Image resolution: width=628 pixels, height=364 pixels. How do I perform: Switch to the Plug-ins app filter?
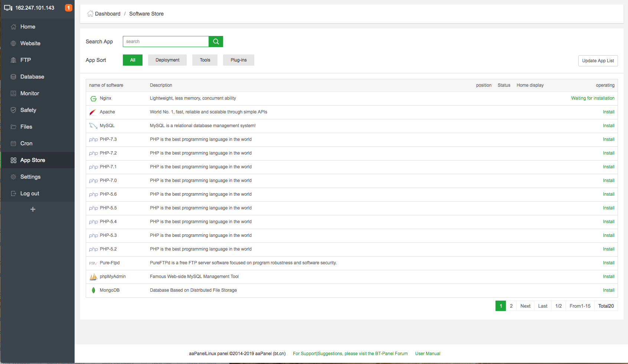click(238, 60)
